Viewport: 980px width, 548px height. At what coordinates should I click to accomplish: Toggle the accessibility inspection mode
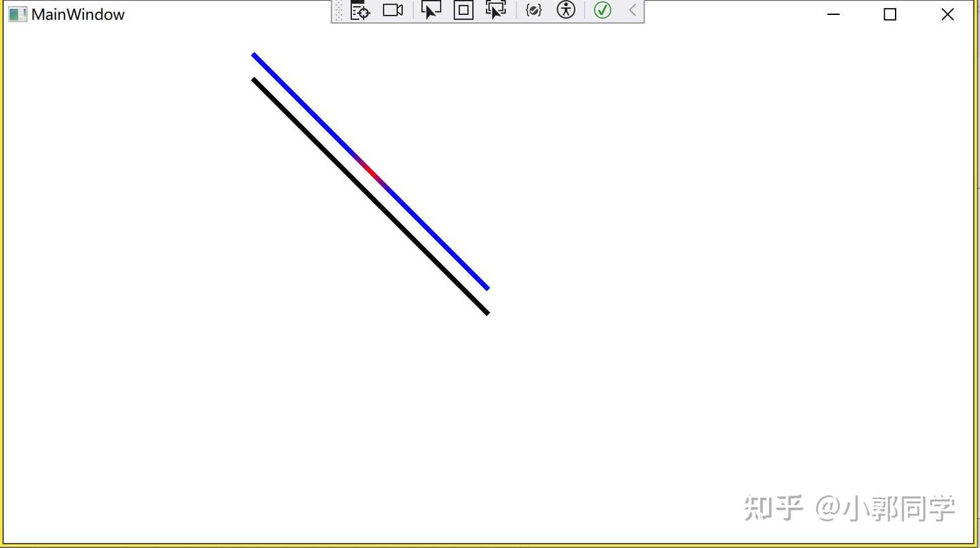tap(566, 10)
